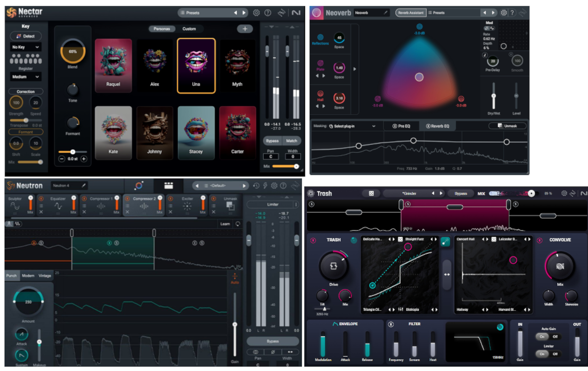588x371 pixels.
Task: Open Neoverb Reverb EQ tab
Action: pyautogui.click(x=437, y=126)
